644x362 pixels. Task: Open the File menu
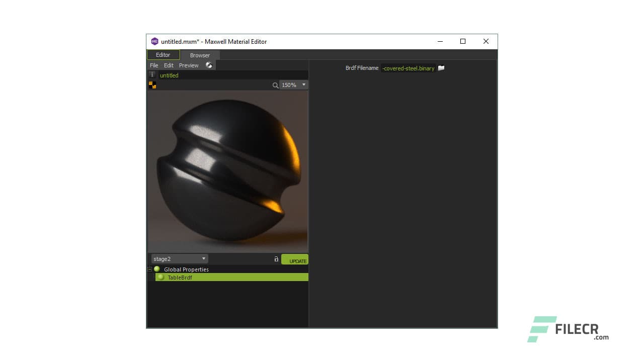[x=153, y=65]
